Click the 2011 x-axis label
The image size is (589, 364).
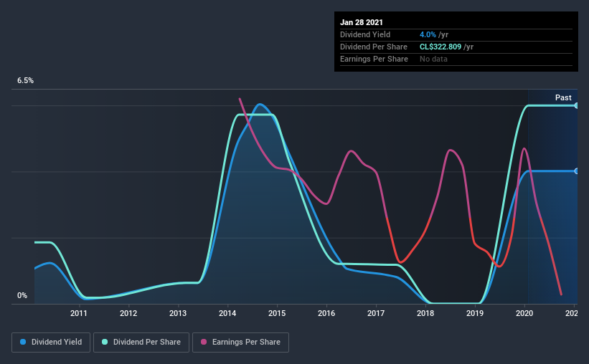pyautogui.click(x=78, y=313)
